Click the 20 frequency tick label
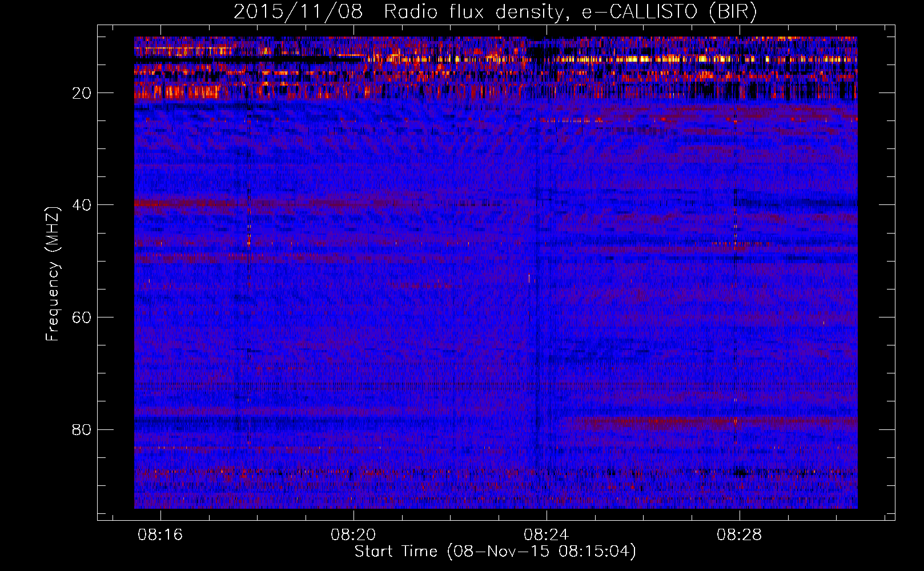 [x=82, y=93]
